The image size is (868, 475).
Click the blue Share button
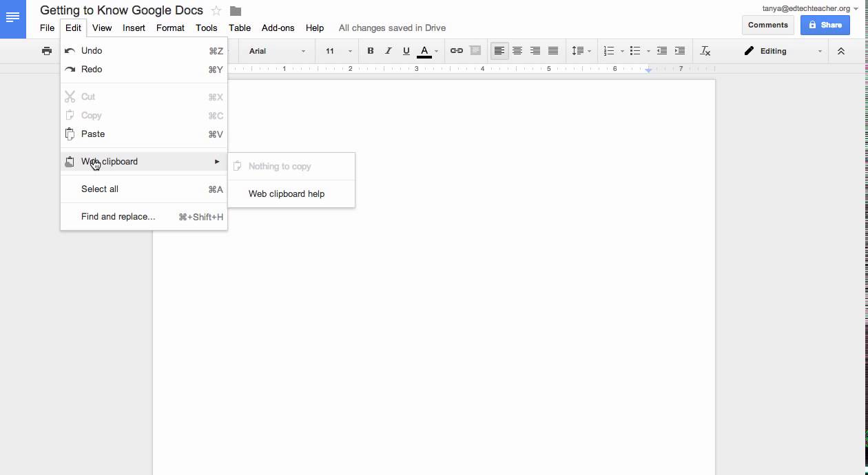[x=825, y=25]
